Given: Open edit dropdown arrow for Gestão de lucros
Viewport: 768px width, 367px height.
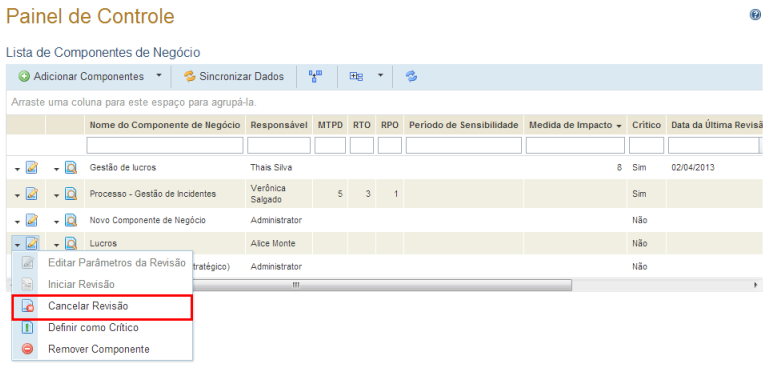Looking at the screenshot, I should point(17,169).
